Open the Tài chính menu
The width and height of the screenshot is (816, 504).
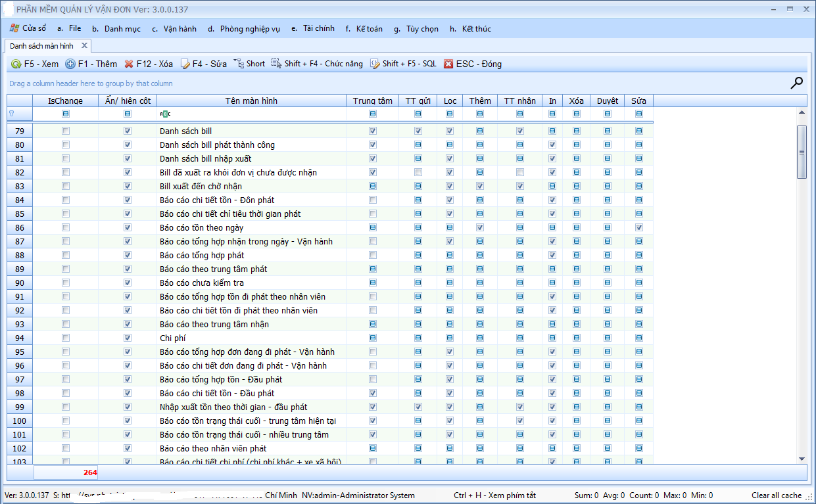point(313,28)
